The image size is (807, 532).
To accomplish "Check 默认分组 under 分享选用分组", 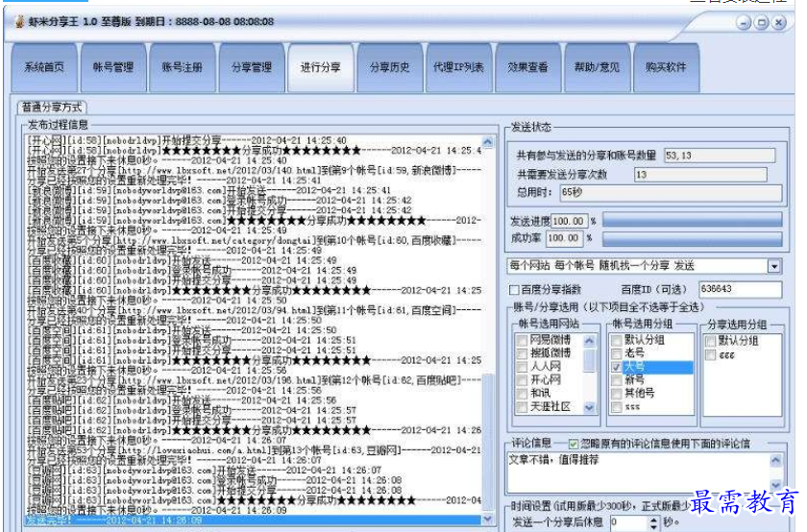I will click(x=710, y=341).
